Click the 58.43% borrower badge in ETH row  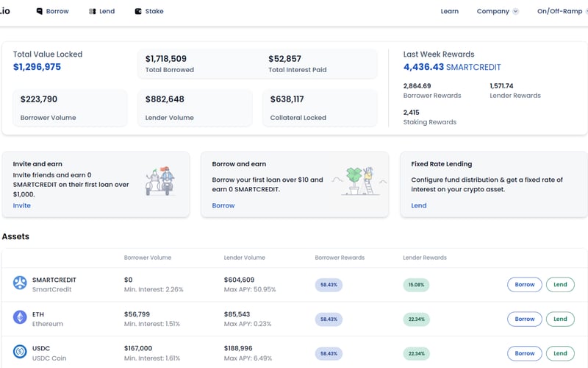pos(329,319)
